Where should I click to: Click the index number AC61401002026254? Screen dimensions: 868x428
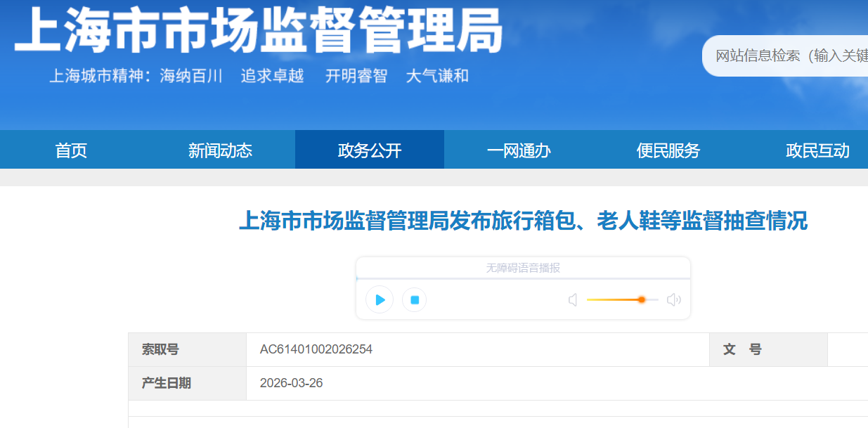[316, 349]
